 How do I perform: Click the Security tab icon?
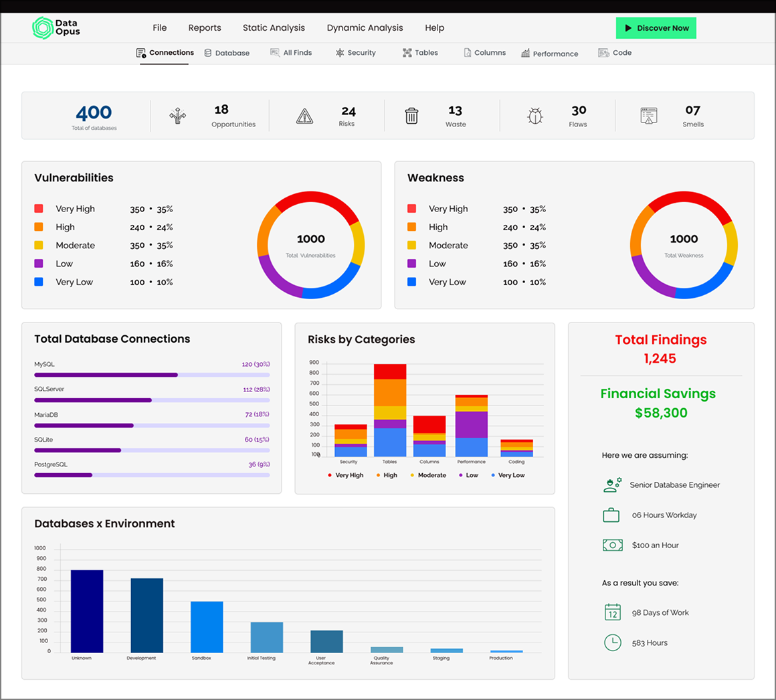(340, 53)
